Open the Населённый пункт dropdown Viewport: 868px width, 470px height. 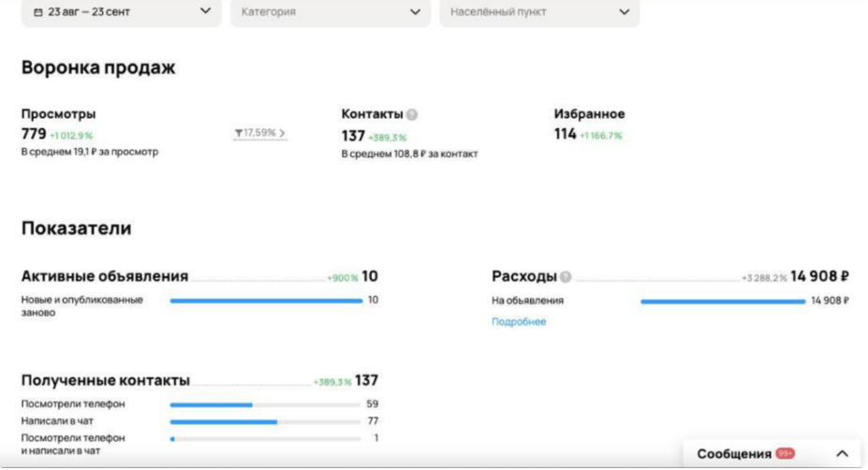coord(539,11)
